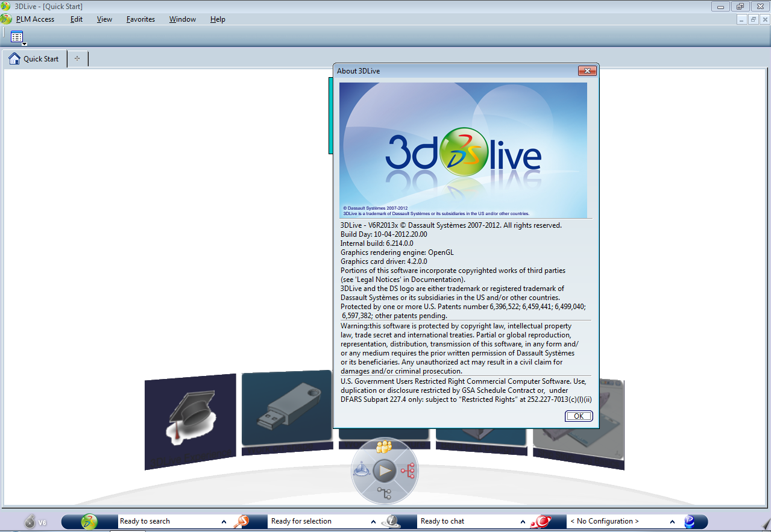The image size is (771, 532).
Task: Open the Edit menu
Action: point(77,19)
